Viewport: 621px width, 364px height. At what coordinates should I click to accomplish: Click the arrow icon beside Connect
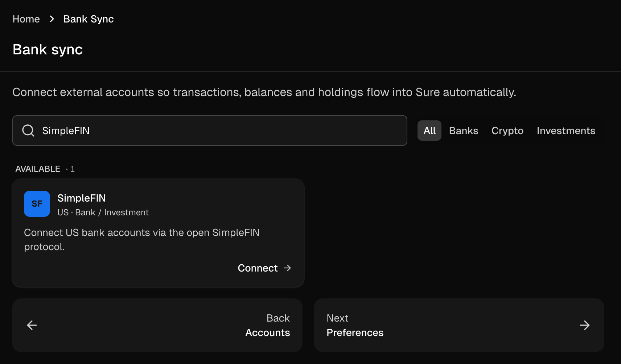pyautogui.click(x=287, y=268)
